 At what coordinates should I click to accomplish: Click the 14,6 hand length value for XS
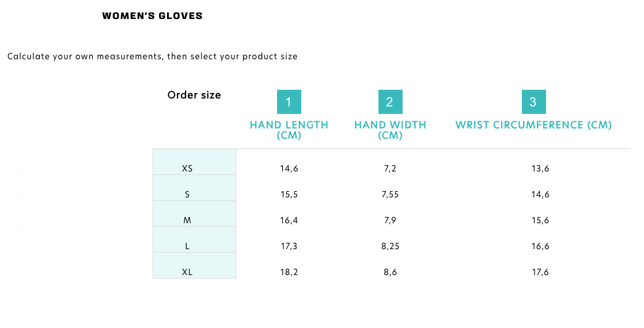[x=289, y=169]
